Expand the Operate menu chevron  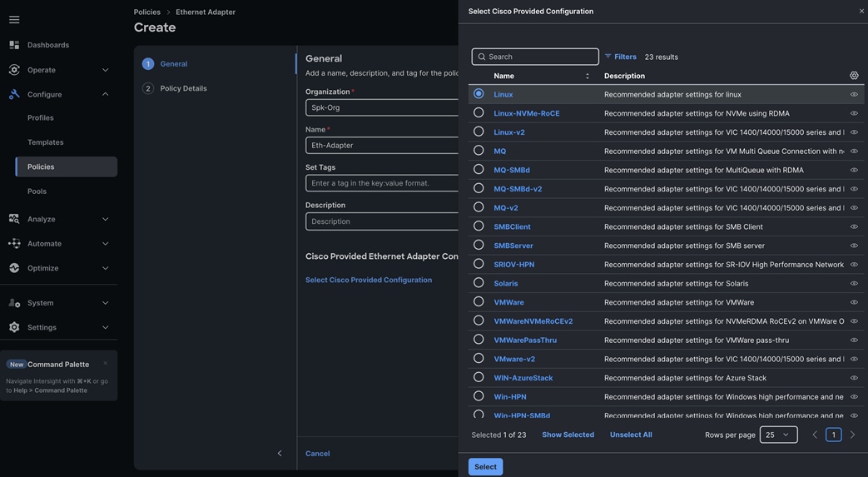(105, 70)
